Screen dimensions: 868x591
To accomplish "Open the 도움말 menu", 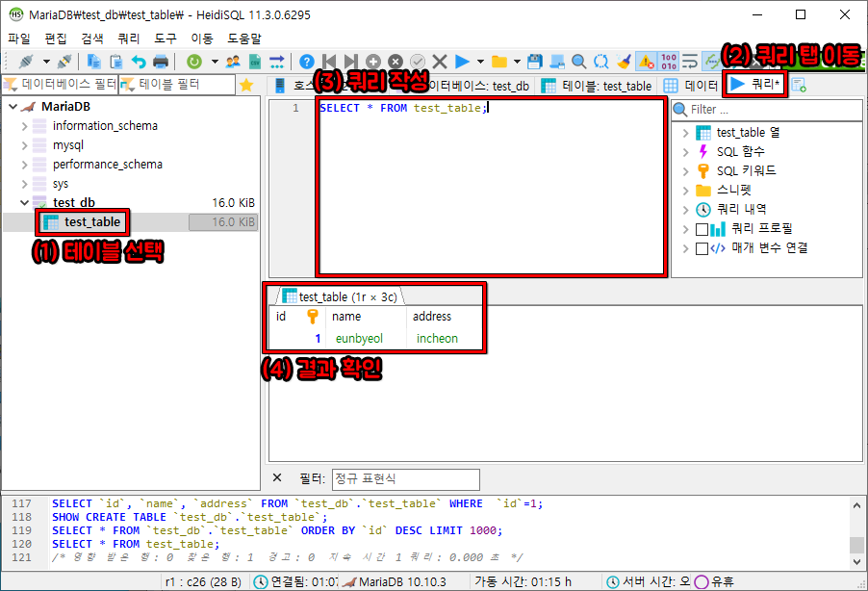I will click(244, 39).
